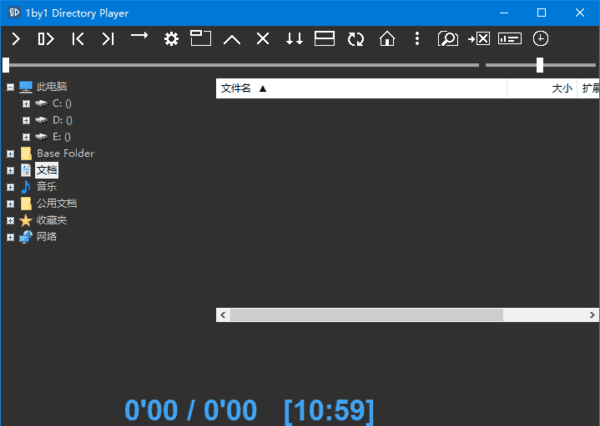Click the horizontal scrollbar thumb
600x426 pixels.
click(366, 315)
